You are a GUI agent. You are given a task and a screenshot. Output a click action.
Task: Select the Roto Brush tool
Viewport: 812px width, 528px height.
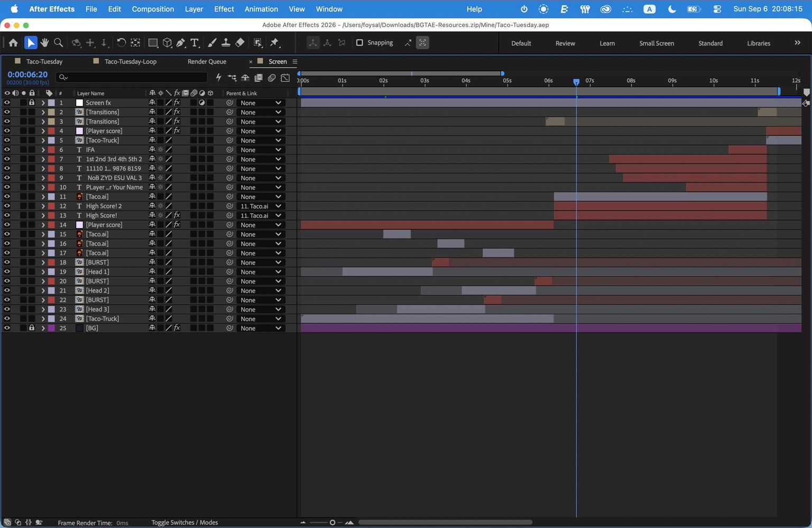point(258,43)
